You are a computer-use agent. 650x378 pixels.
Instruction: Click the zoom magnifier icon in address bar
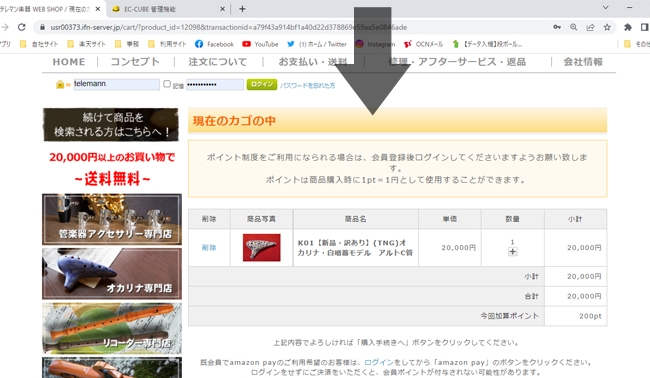click(x=573, y=27)
